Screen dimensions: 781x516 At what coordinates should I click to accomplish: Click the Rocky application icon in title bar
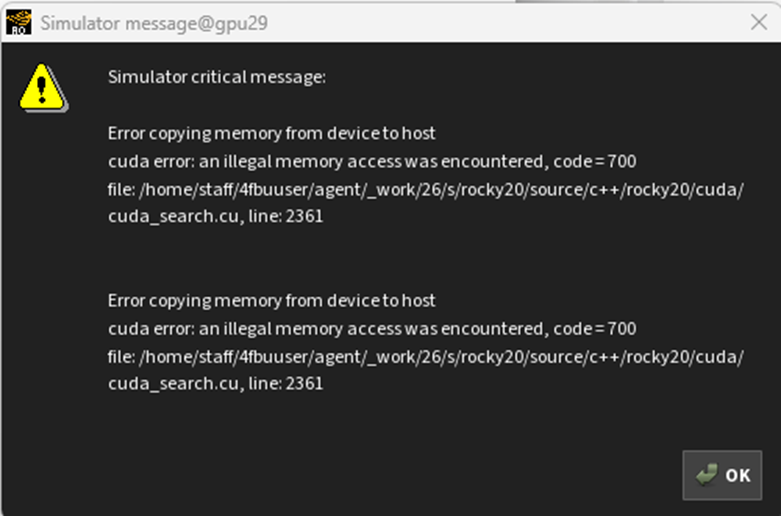point(18,22)
